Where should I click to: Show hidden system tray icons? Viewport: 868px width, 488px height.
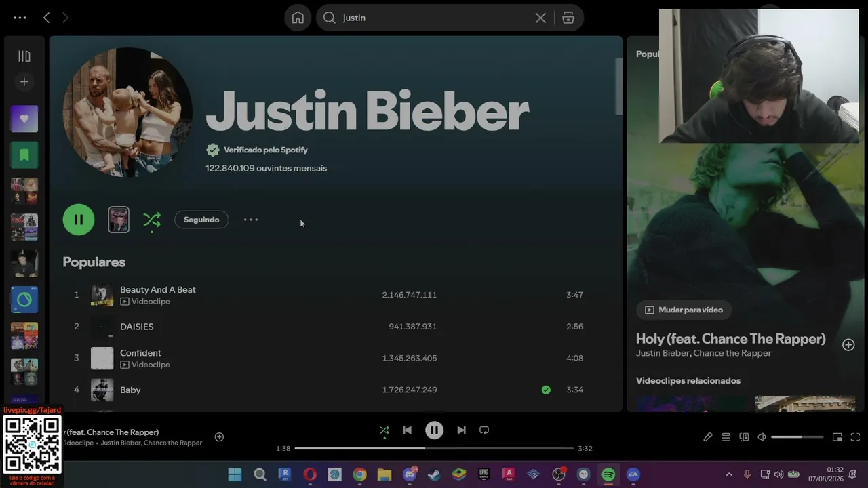click(x=729, y=474)
